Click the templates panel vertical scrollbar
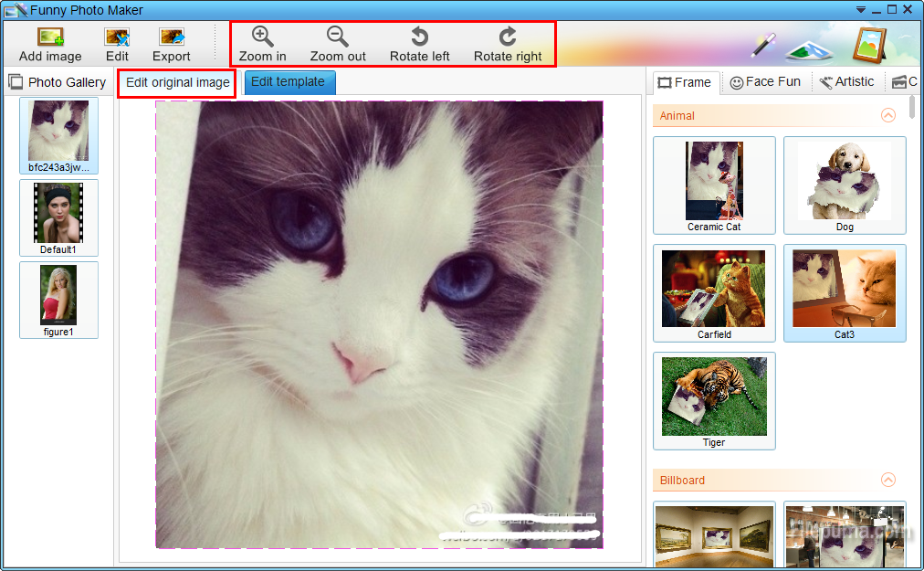 click(913, 108)
